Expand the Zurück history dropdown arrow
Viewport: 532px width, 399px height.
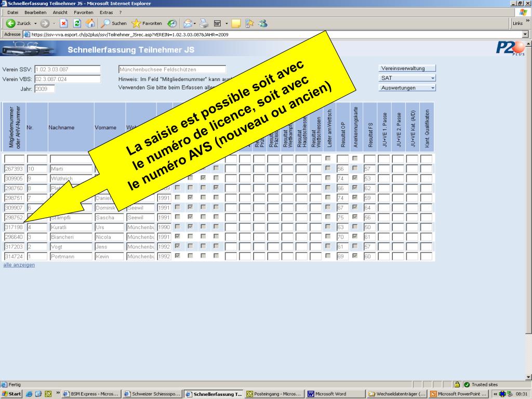coord(35,23)
